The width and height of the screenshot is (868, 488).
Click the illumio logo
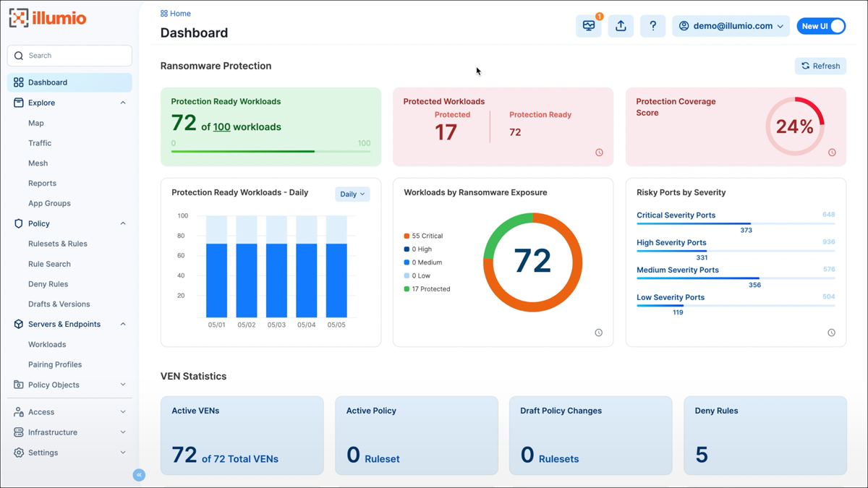click(x=48, y=19)
